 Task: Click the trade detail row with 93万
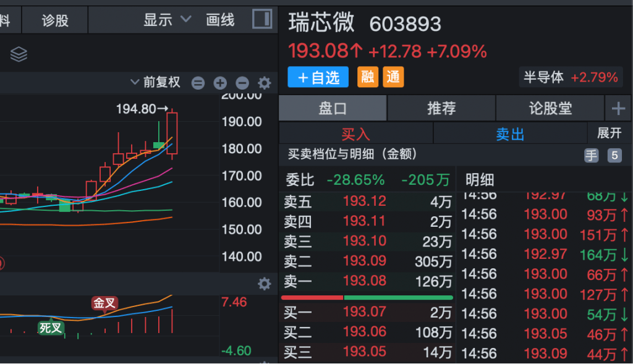[x=545, y=214]
